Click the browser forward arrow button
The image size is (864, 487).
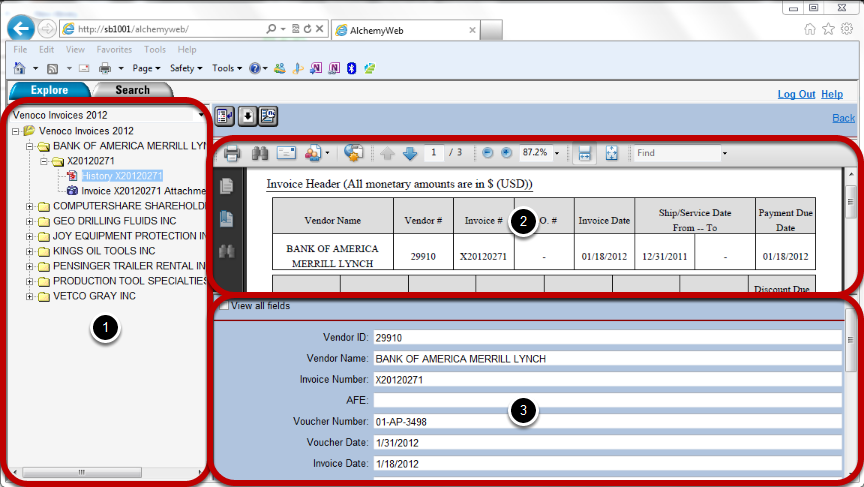pos(47,29)
